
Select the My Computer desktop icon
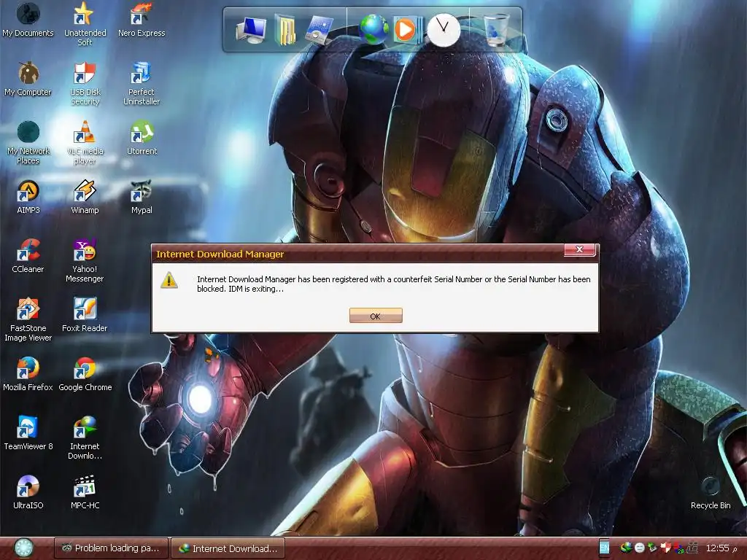point(28,79)
